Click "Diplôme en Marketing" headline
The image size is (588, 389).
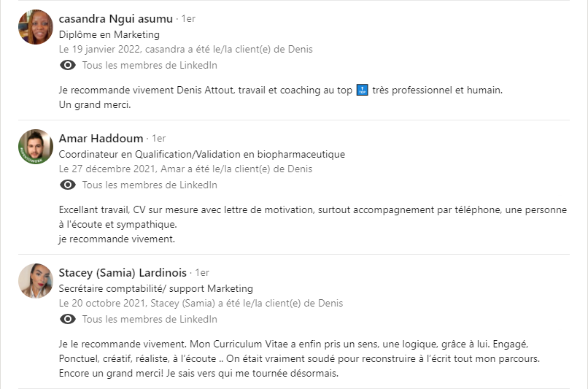109,34
